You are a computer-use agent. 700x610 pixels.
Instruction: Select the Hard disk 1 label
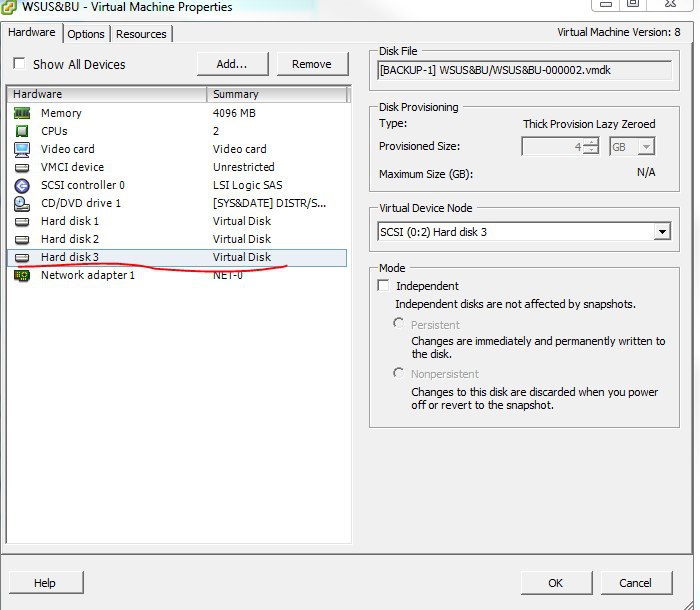[x=70, y=221]
